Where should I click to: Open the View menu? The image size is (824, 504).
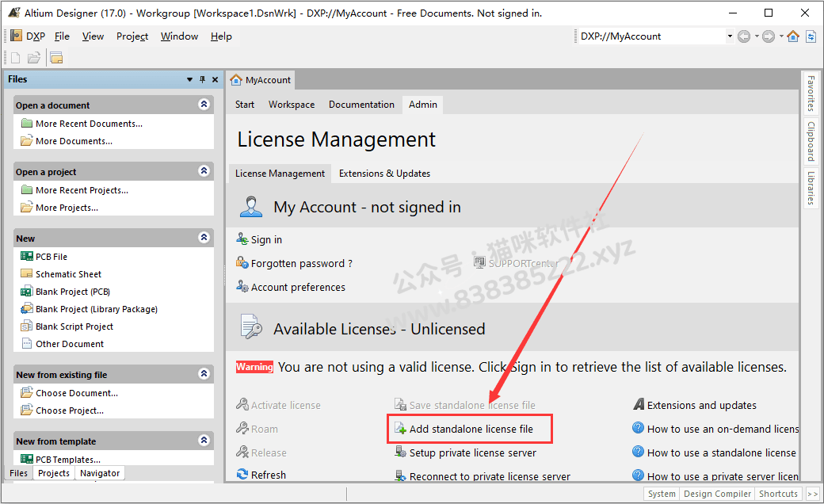click(x=93, y=36)
